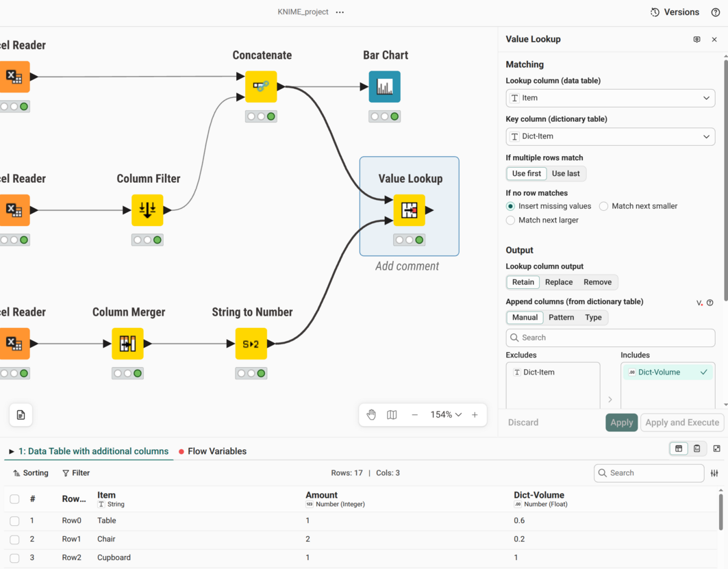Open the help icon beside Versions
The height and width of the screenshot is (569, 728).
point(716,12)
